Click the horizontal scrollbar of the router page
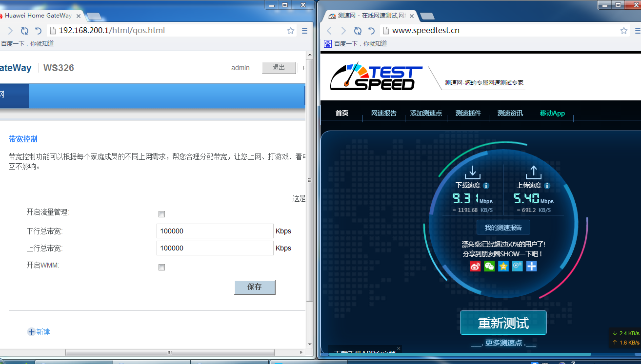641x364 pixels. [x=169, y=352]
